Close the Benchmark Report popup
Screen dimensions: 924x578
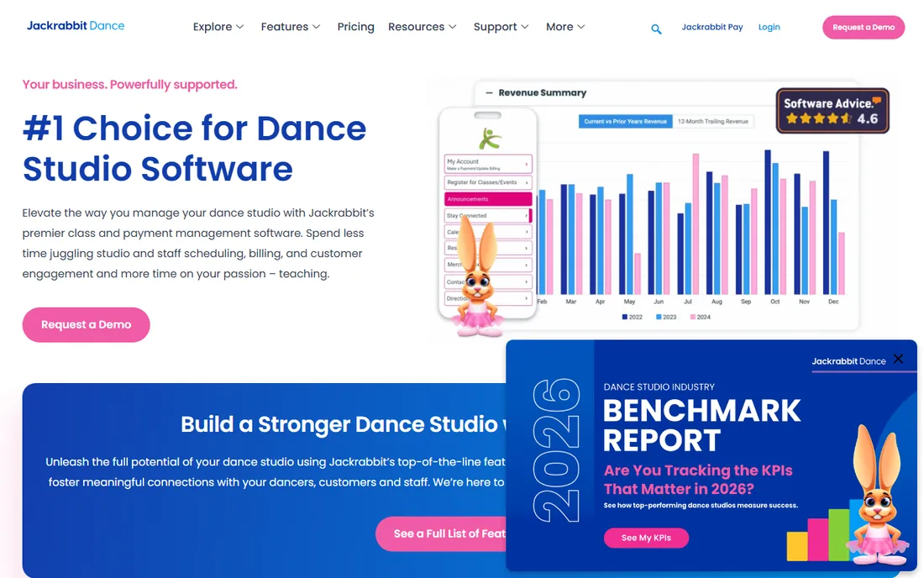[898, 358]
